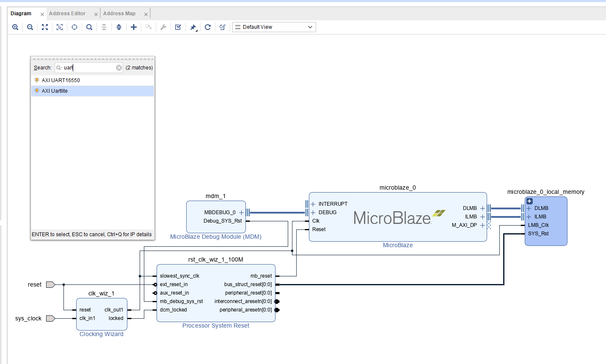Click the Validate Design checkmark icon
Viewport: 606px width, 364px height.
(x=178, y=27)
